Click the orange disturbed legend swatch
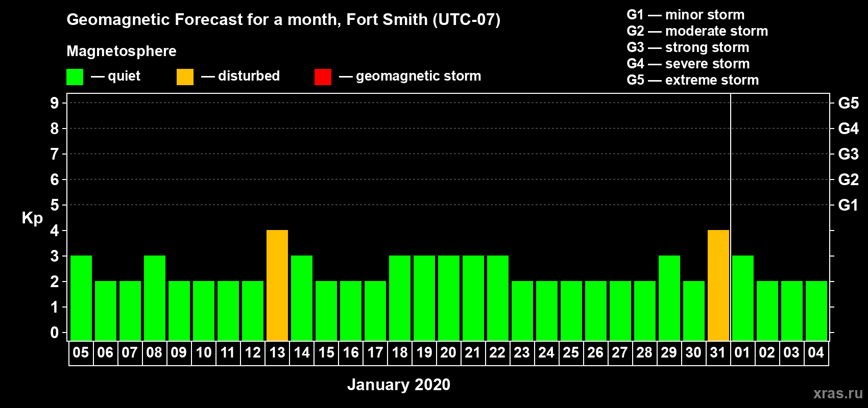This screenshot has height=408, width=868. click(x=185, y=77)
